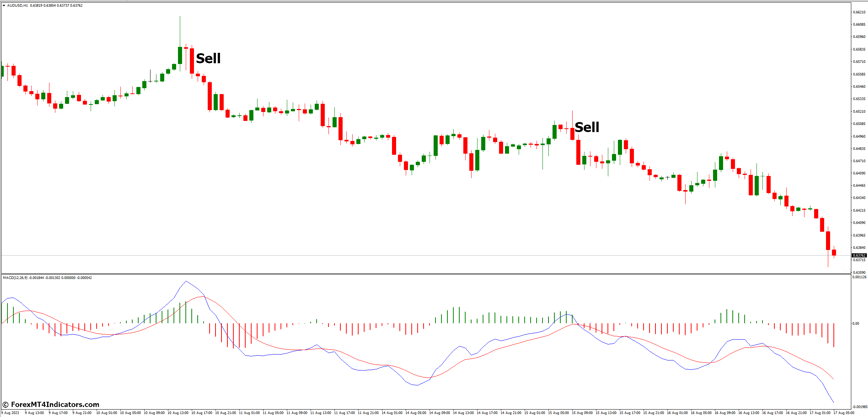Expand the one-click trading arrow beside AUDUSD,H1
The image size is (868, 417).
4,6
